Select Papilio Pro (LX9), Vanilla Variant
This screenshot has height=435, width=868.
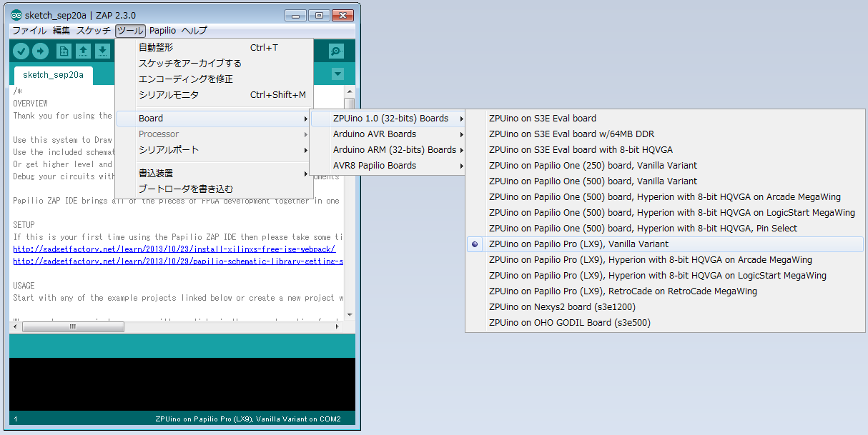coord(665,244)
